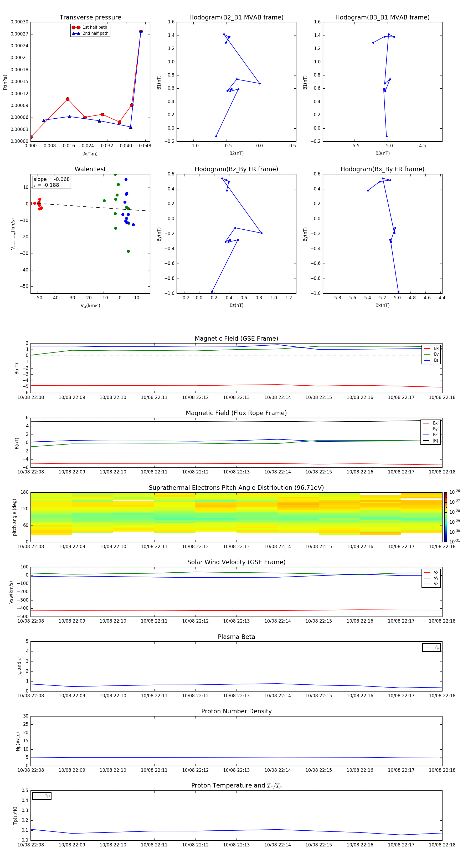Click the 'Hodogram(B3_B1 MVAB frame)' title
The image size is (473, 868).
click(382, 18)
